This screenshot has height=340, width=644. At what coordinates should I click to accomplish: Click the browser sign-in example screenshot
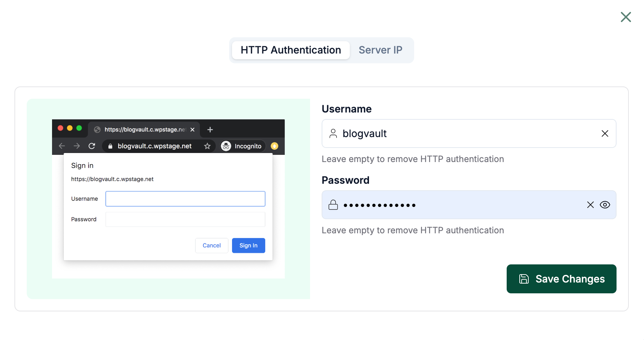[x=168, y=199]
